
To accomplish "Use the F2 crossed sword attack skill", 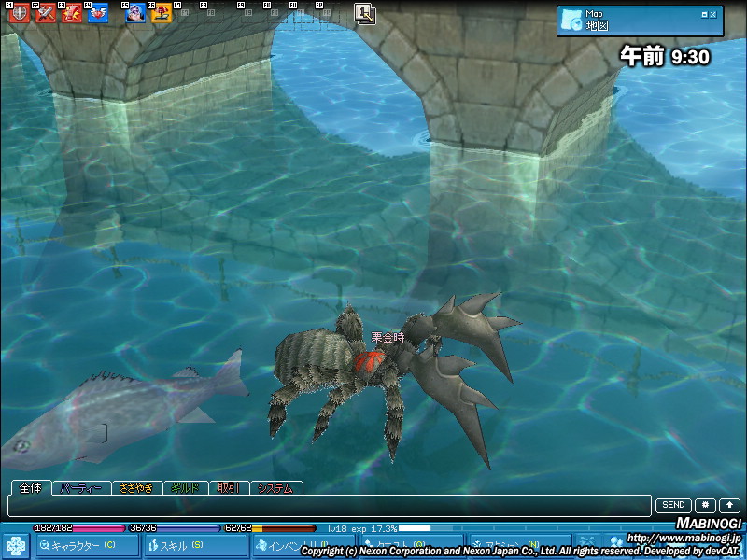I will pyautogui.click(x=46, y=13).
